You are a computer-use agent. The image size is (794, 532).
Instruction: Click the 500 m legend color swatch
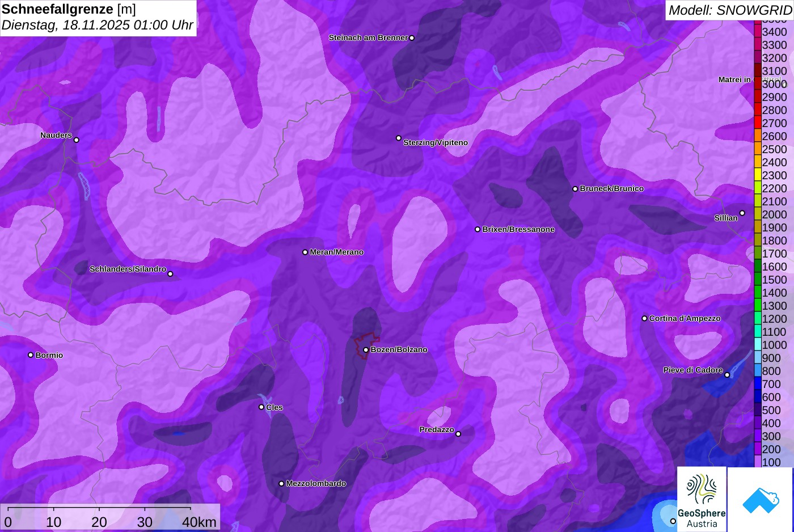tap(757, 410)
